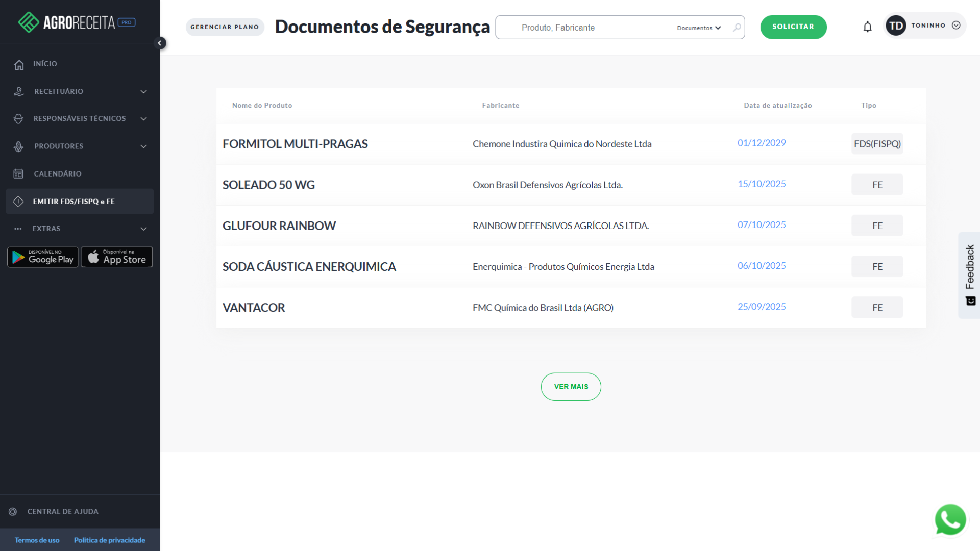Start a WhatsApp chat via floating icon
This screenshot has height=551, width=980.
950,519
